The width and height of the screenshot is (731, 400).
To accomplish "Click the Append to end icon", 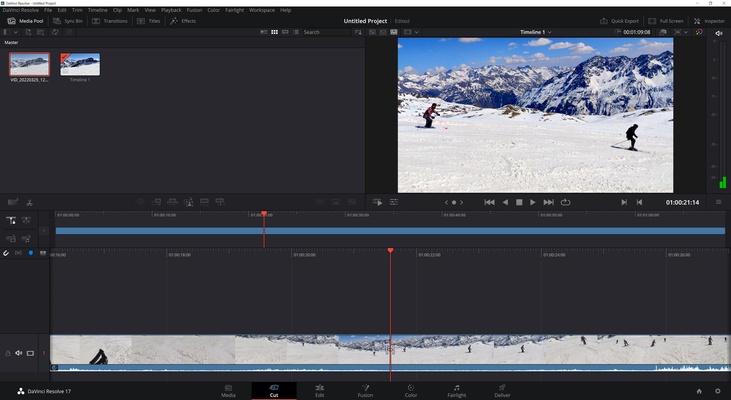I will point(157,202).
